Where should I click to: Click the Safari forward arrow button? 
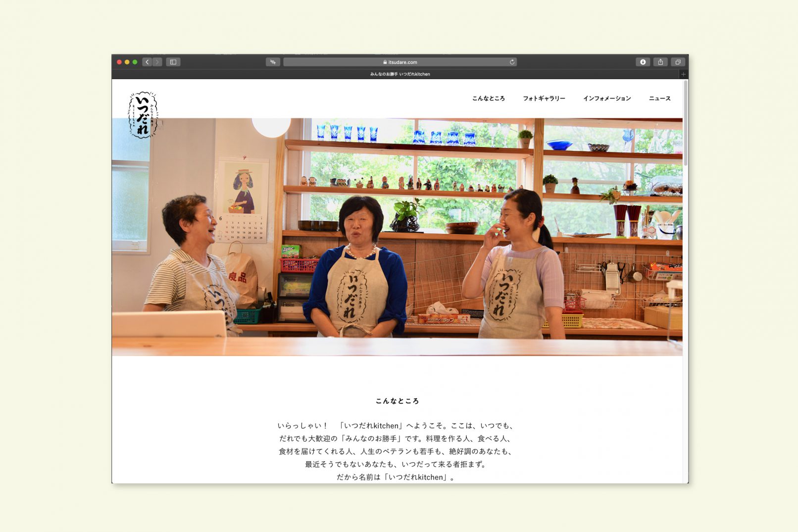(x=157, y=62)
